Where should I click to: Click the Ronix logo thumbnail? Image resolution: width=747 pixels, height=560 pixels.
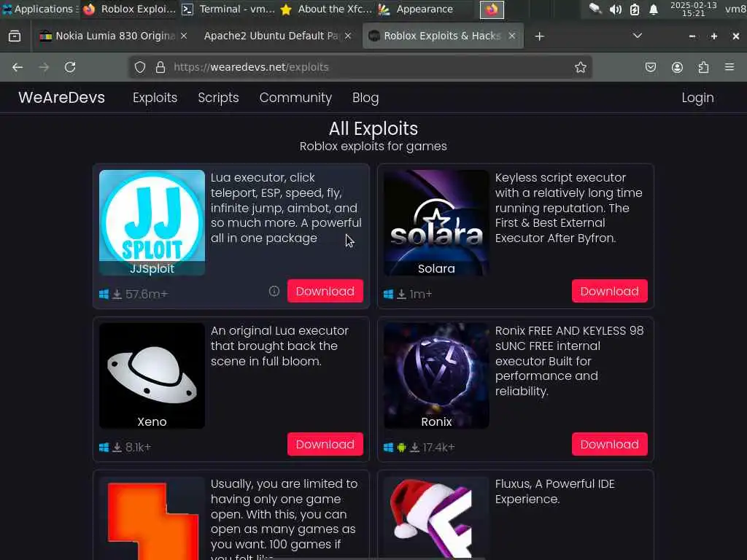click(x=436, y=376)
